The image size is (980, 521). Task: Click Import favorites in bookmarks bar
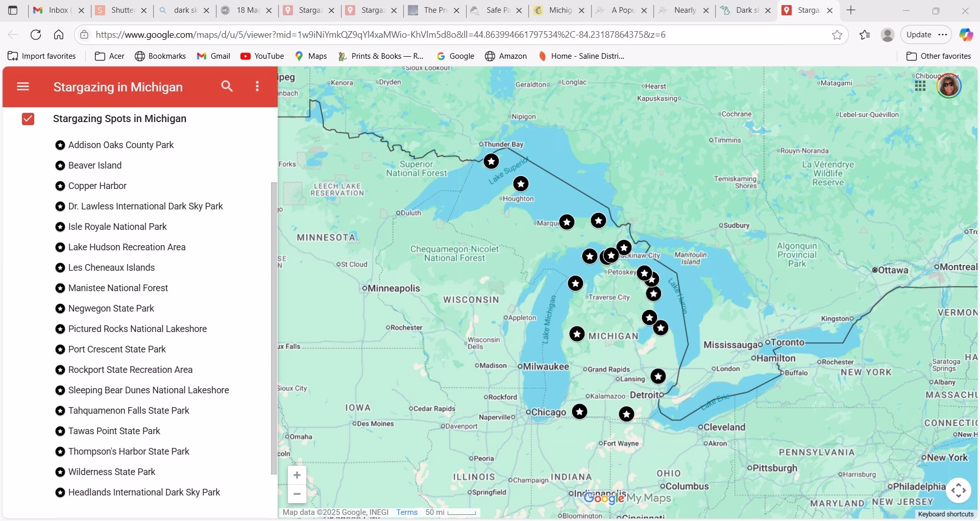(x=42, y=56)
